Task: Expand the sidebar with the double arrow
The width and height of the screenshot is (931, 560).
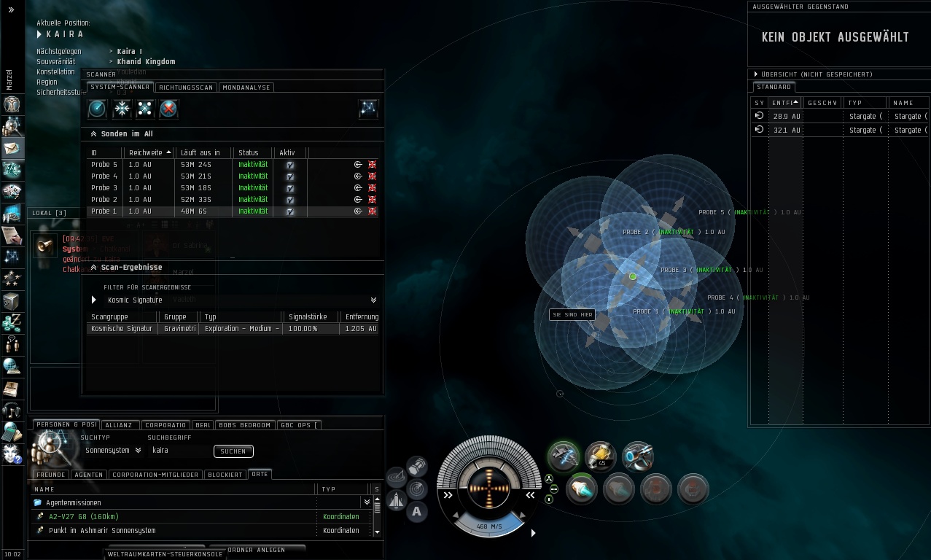Action: pos(11,9)
